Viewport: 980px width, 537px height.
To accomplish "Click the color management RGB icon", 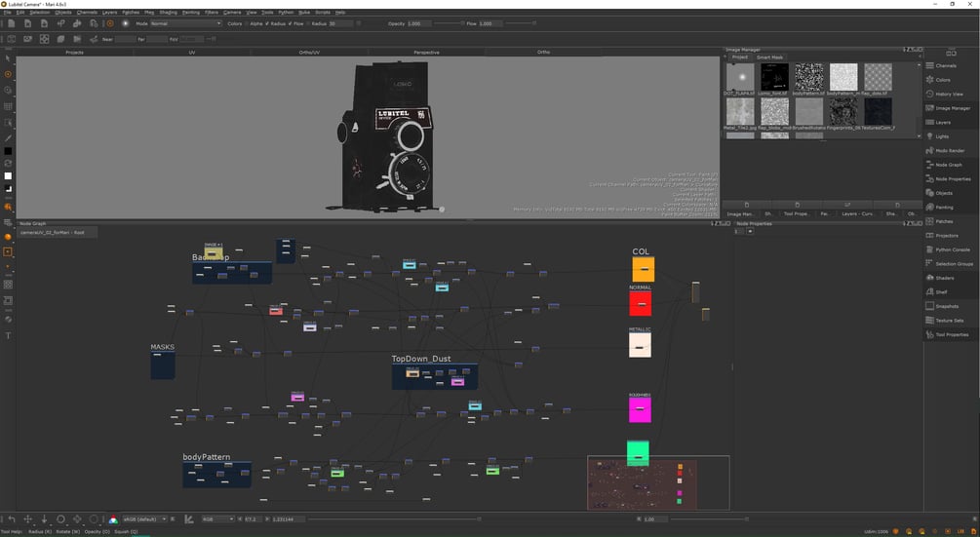I will point(113,519).
